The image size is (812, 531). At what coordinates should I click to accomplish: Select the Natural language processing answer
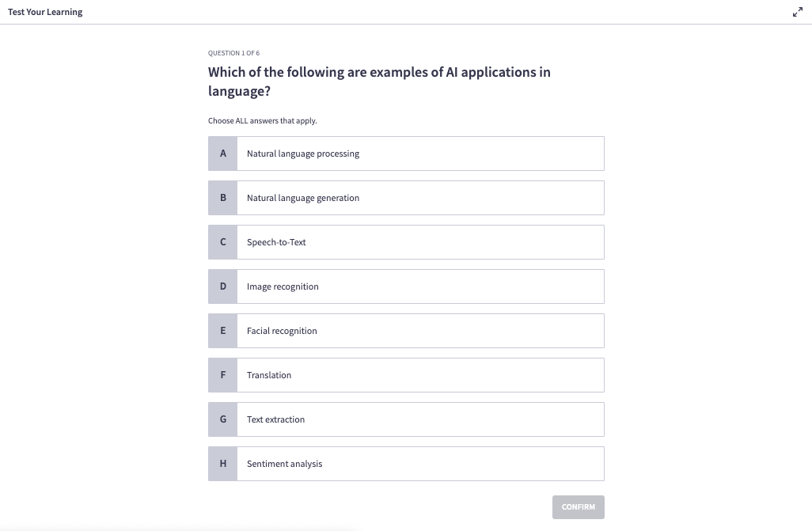coord(406,154)
